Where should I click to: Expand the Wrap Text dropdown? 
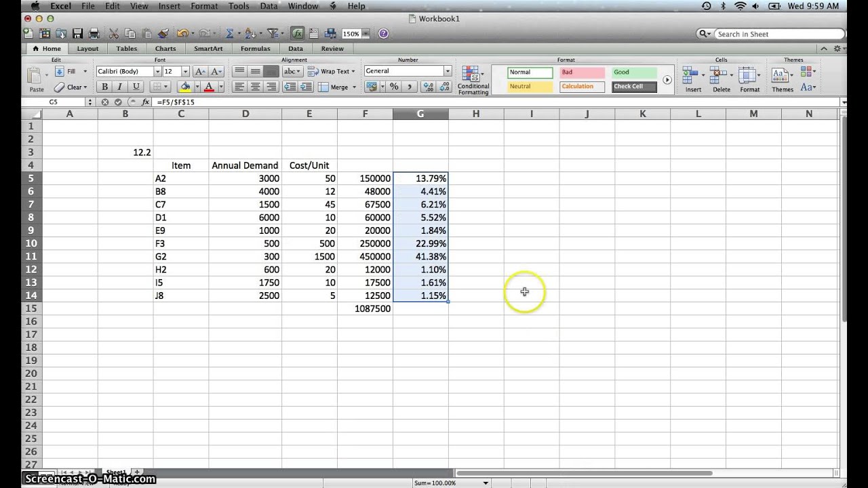click(x=353, y=71)
